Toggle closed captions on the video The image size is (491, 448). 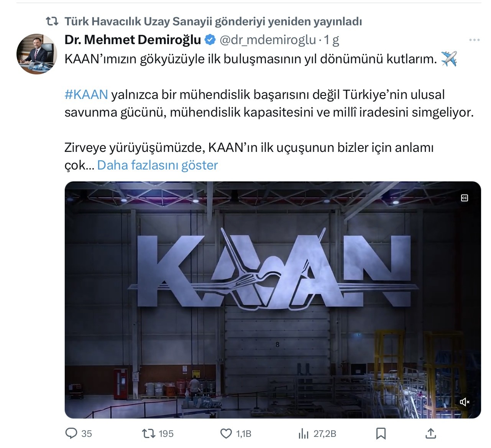(465, 198)
